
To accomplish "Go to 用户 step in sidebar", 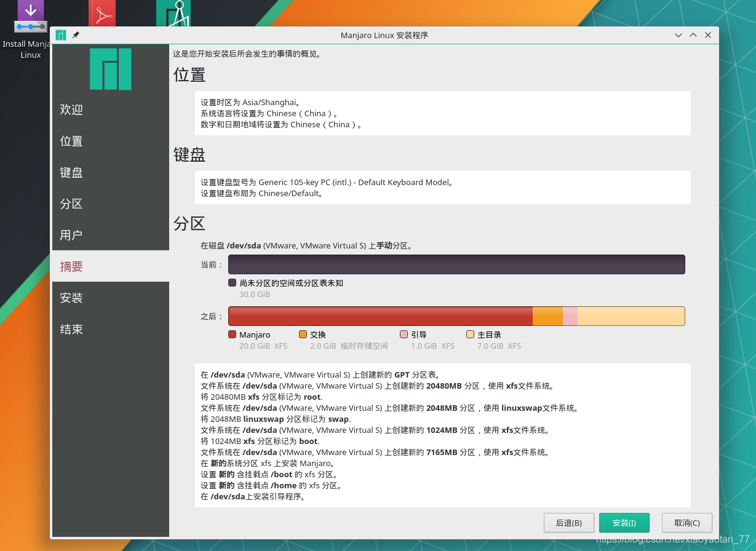I will tap(111, 235).
